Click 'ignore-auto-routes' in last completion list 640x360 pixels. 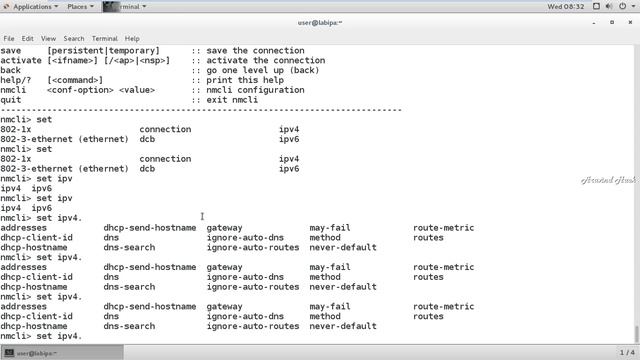[x=253, y=326]
